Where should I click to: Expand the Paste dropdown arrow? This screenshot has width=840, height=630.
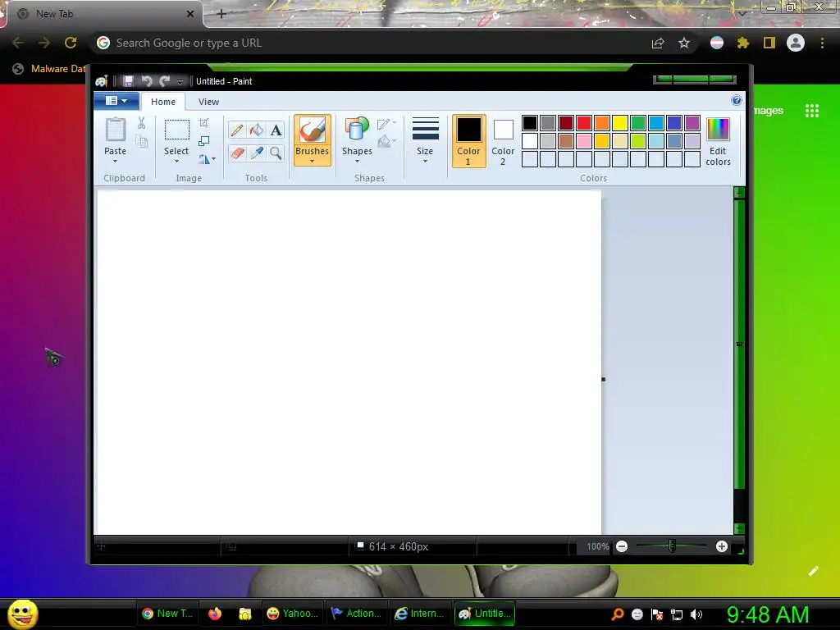(115, 162)
